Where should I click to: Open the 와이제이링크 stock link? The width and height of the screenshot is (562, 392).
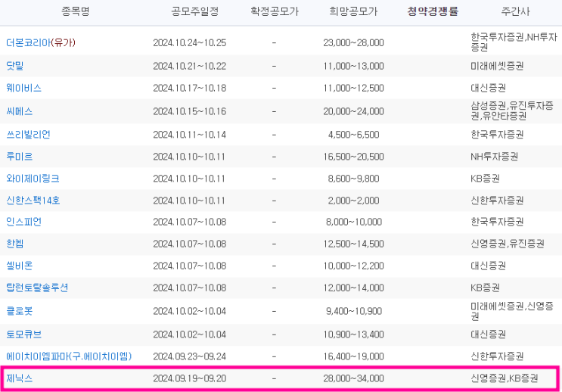[33, 179]
